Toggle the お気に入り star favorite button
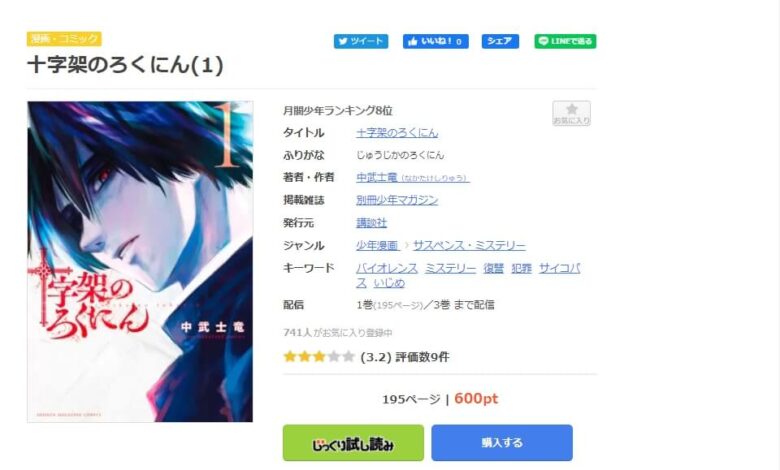The width and height of the screenshot is (780, 470). pyautogui.click(x=572, y=113)
